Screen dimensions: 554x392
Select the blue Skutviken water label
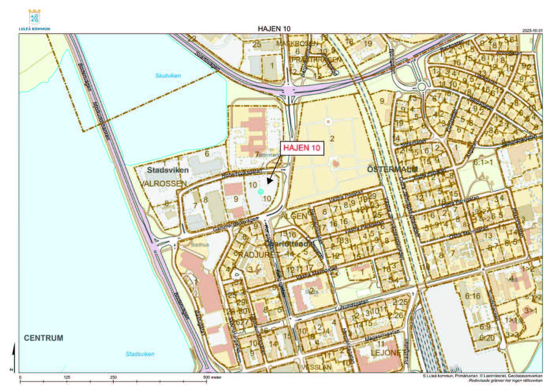[x=168, y=75]
